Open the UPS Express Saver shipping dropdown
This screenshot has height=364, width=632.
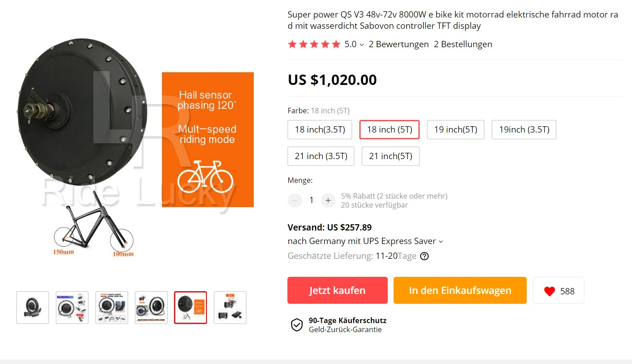[x=440, y=241]
